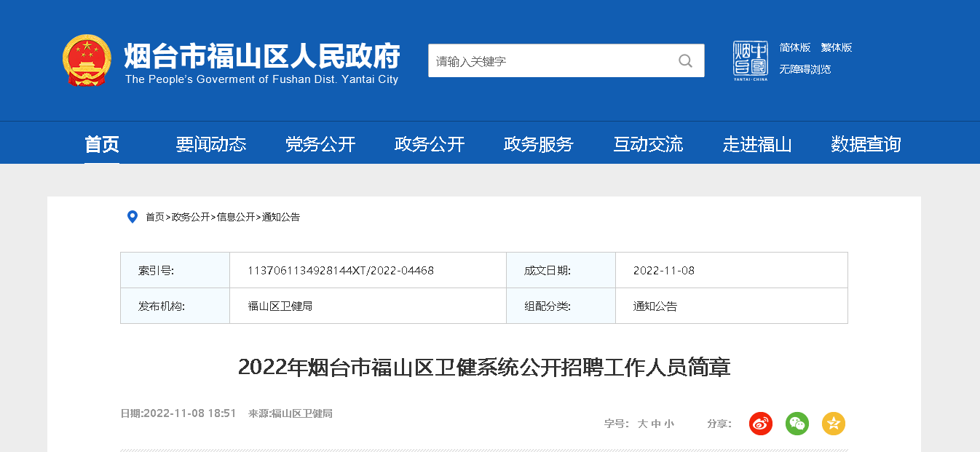Screen dimensions: 980x452
Task: Set font size to 大
Action: pos(643,424)
